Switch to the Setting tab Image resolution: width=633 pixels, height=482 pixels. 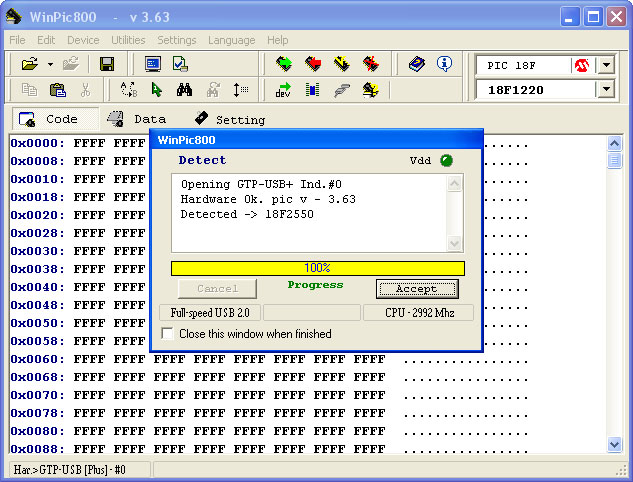(x=230, y=119)
